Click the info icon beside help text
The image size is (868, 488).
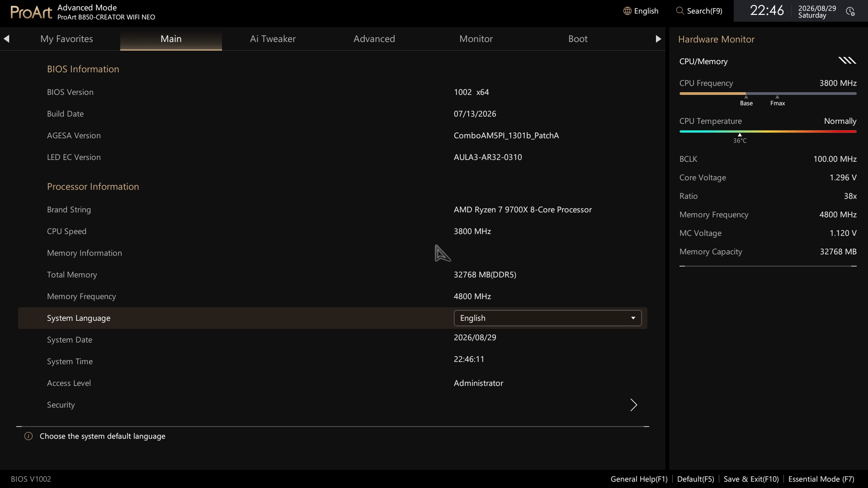[x=28, y=436]
